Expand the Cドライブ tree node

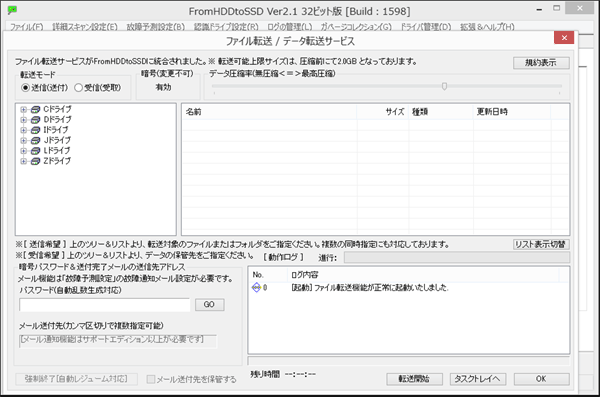pos(24,109)
